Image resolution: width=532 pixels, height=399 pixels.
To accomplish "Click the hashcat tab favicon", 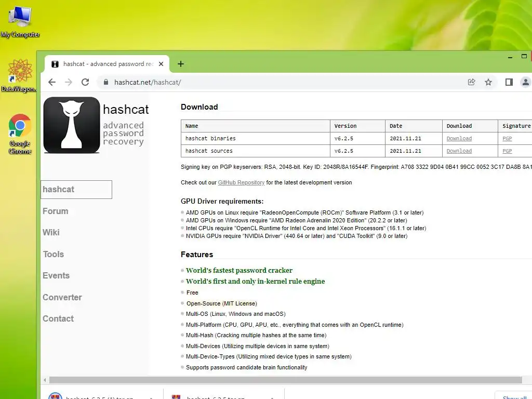I will click(55, 64).
